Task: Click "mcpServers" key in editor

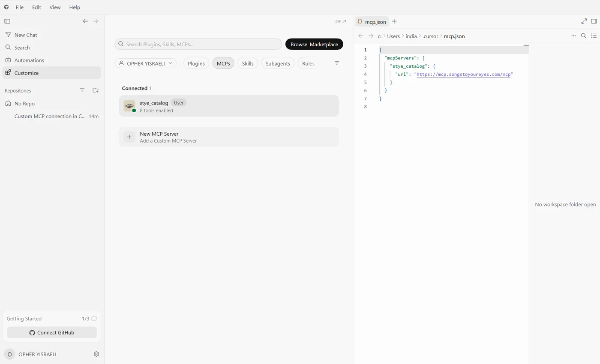Action: (400, 58)
